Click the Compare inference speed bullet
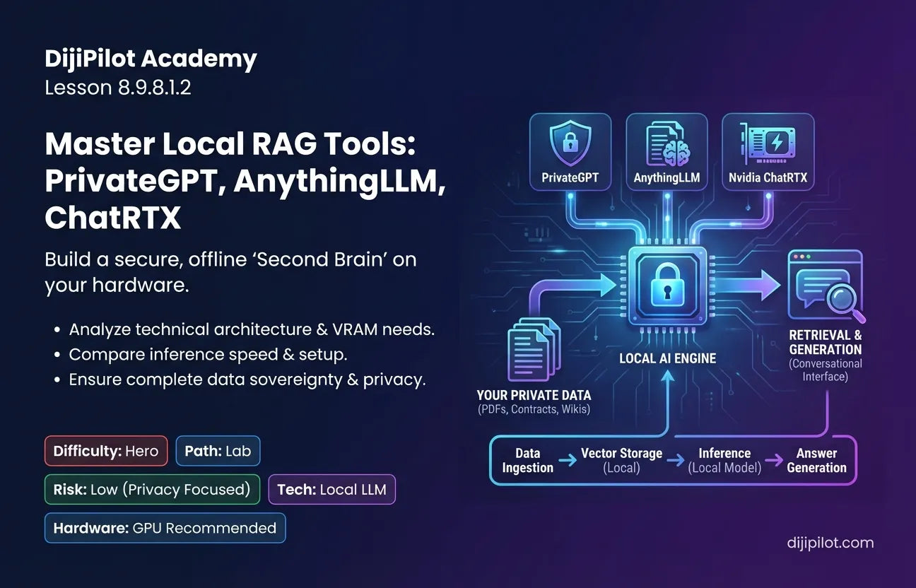Image resolution: width=916 pixels, height=588 pixels. pos(208,354)
